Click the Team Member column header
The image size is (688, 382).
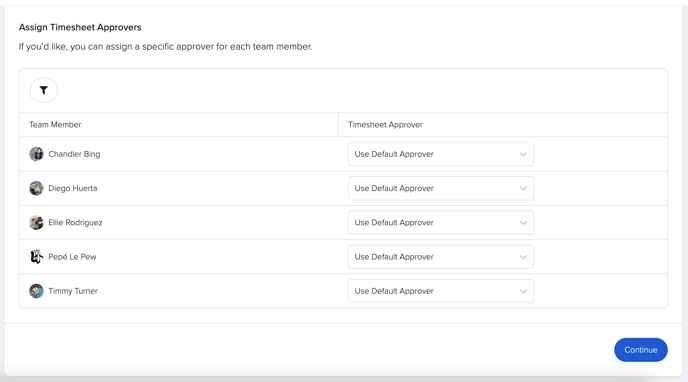55,125
